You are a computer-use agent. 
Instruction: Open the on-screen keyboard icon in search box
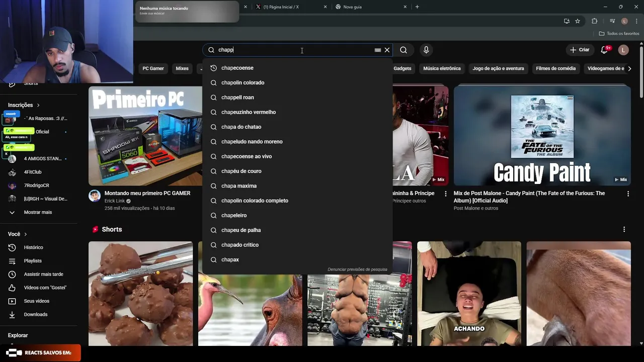click(x=378, y=50)
